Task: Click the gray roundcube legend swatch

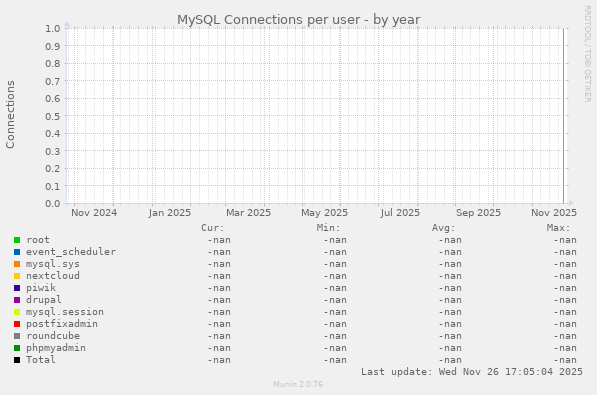Action: click(x=17, y=336)
